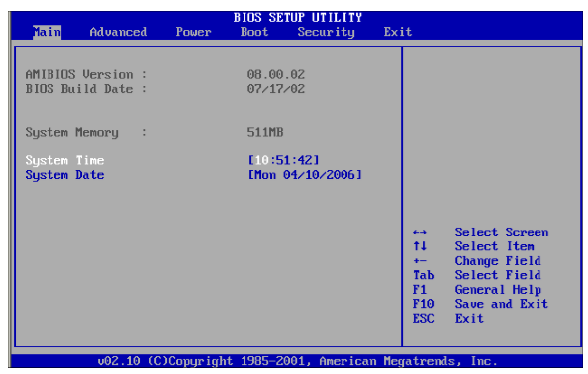Click the System Time value 10:51:42
Viewport: 588px width, 374px height.
tap(283, 160)
